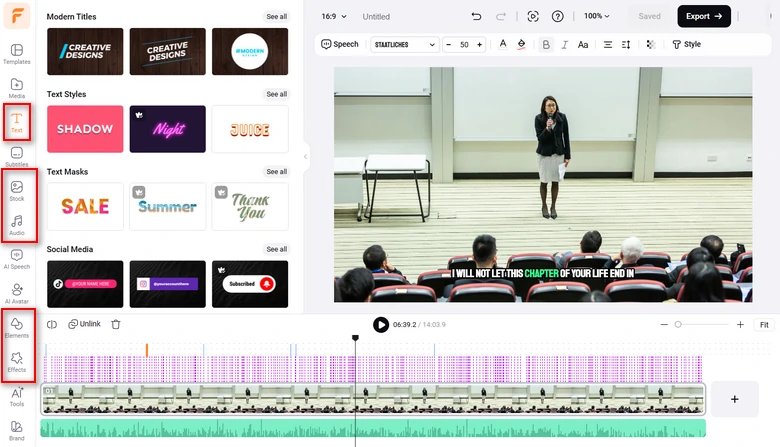This screenshot has width=780, height=447.
Task: Click the redo arrow icon
Action: click(x=500, y=16)
